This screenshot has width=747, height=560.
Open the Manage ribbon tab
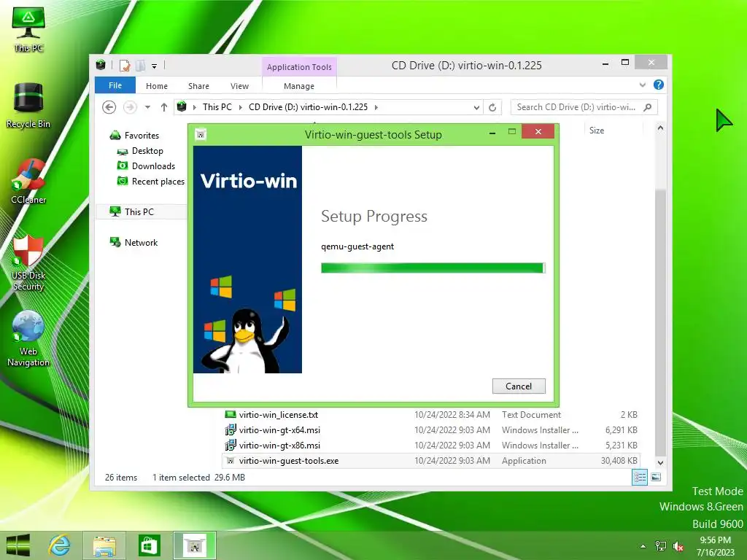(299, 86)
